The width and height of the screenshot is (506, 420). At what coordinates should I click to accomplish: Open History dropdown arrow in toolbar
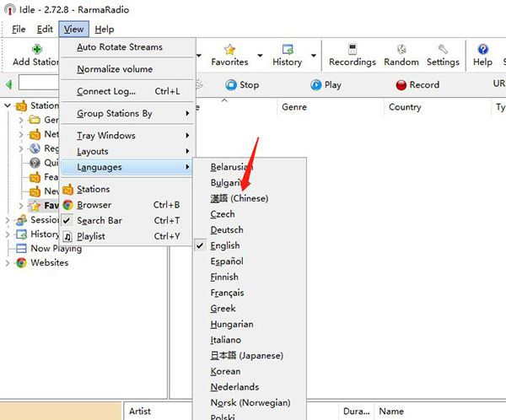pos(314,56)
